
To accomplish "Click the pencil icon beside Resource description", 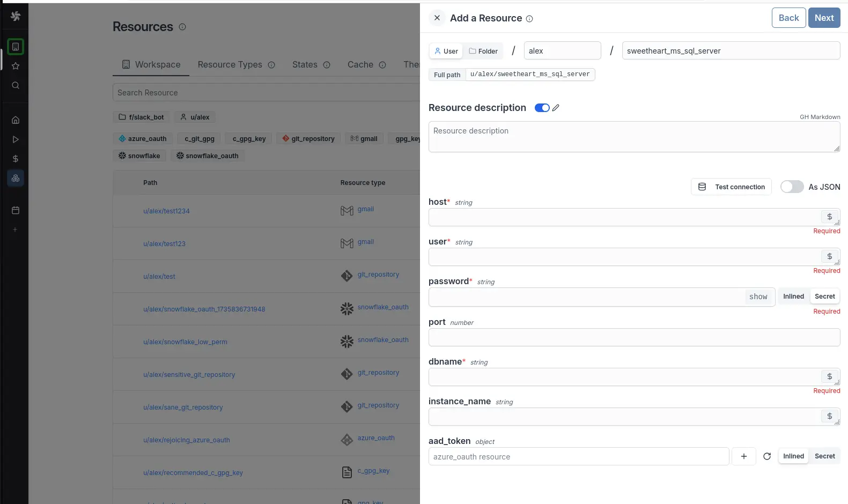I will (556, 108).
